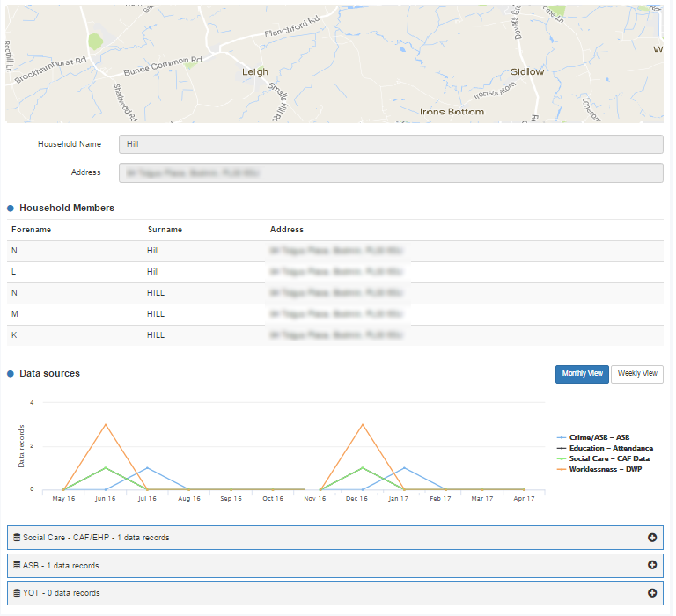The image size is (676, 616).
Task: Click the Irons Bottom label on the map
Action: (452, 112)
